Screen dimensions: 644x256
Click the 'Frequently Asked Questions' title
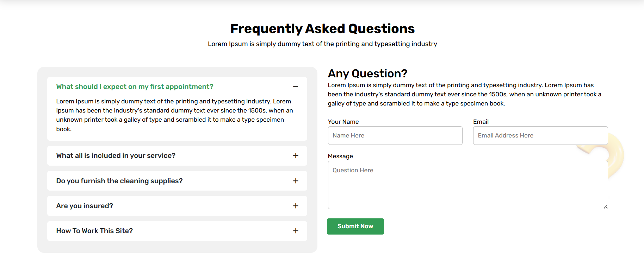322,28
